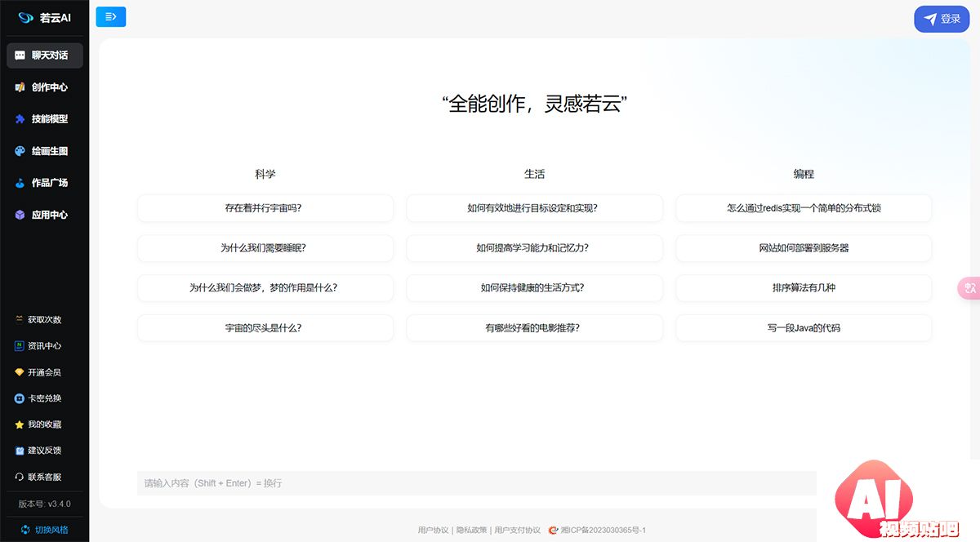The height and width of the screenshot is (542, 980).
Task: Focus the 请输入内容 message input field
Action: pyautogui.click(x=477, y=483)
